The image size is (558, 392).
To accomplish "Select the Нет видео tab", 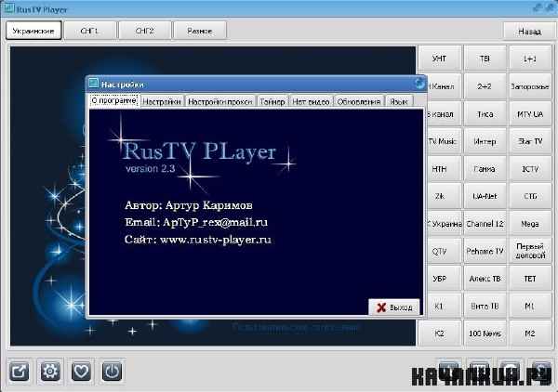I will point(311,101).
